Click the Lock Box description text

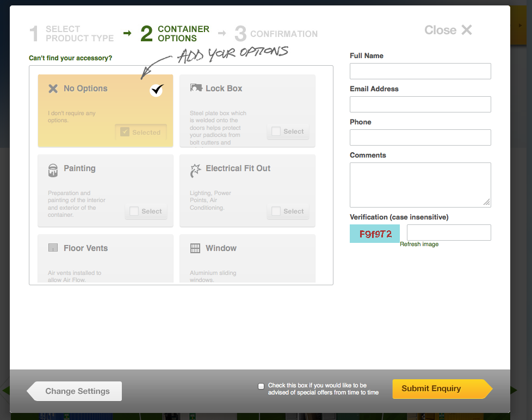[x=218, y=128]
